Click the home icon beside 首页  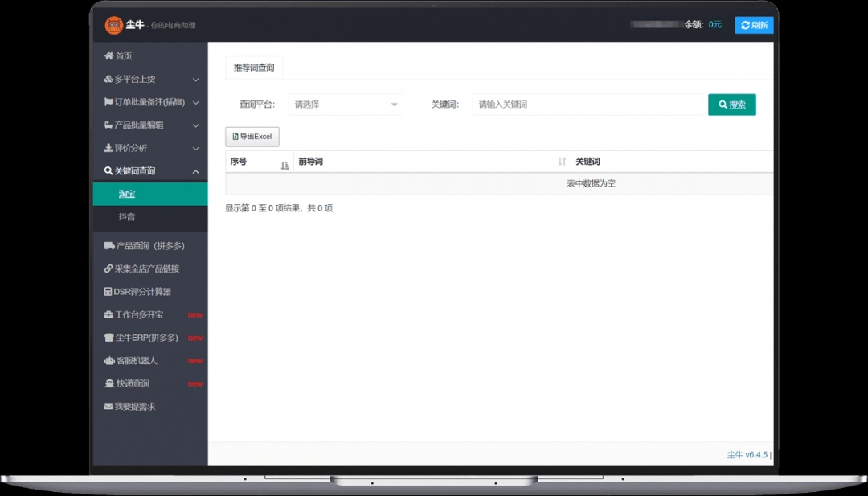pos(108,56)
